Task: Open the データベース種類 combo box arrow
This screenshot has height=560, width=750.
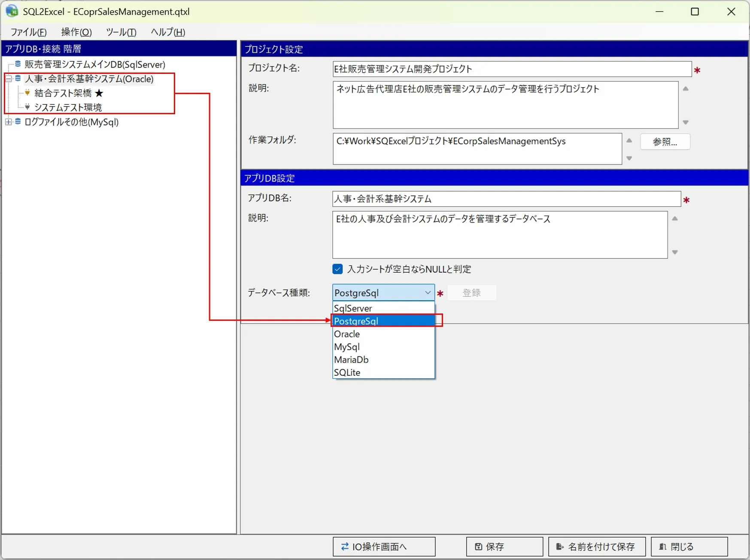Action: 428,292
